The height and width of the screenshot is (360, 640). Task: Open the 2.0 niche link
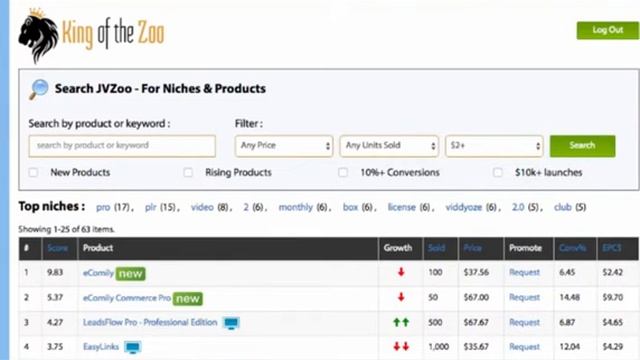point(518,207)
